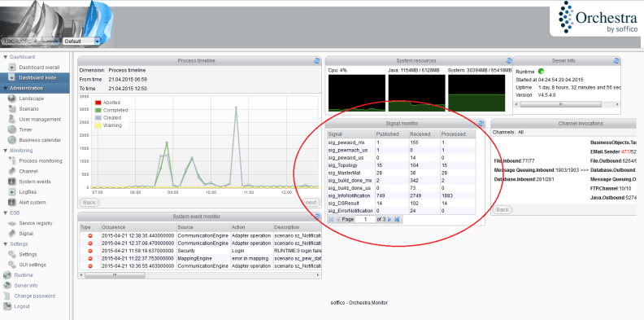The height and width of the screenshot is (320, 644).
Task: Select the sig_InfoNotification signal row
Action: pyautogui.click(x=401, y=195)
